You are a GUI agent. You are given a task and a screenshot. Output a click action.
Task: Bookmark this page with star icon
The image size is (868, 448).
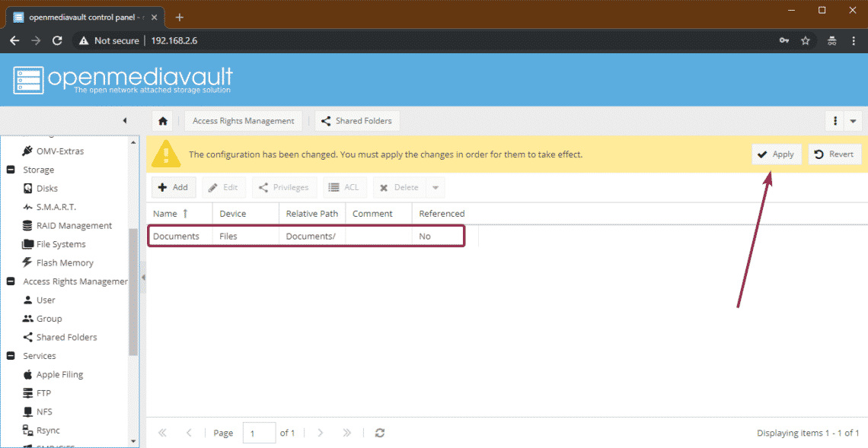(806, 41)
